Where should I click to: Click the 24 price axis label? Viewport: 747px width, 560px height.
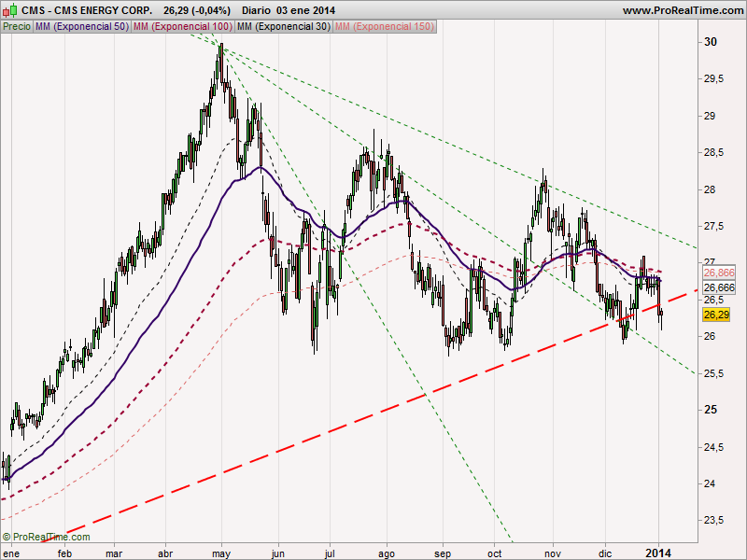point(710,483)
